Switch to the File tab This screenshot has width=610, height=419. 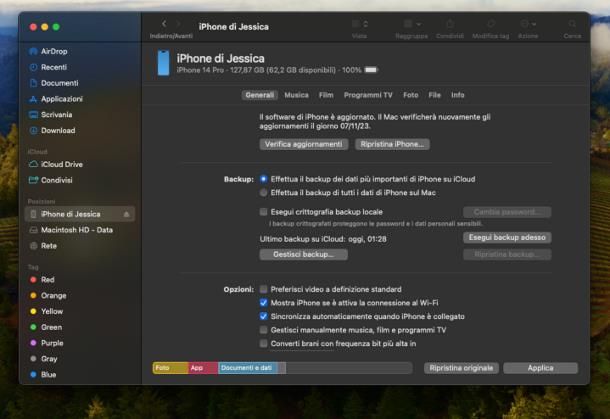click(x=435, y=95)
